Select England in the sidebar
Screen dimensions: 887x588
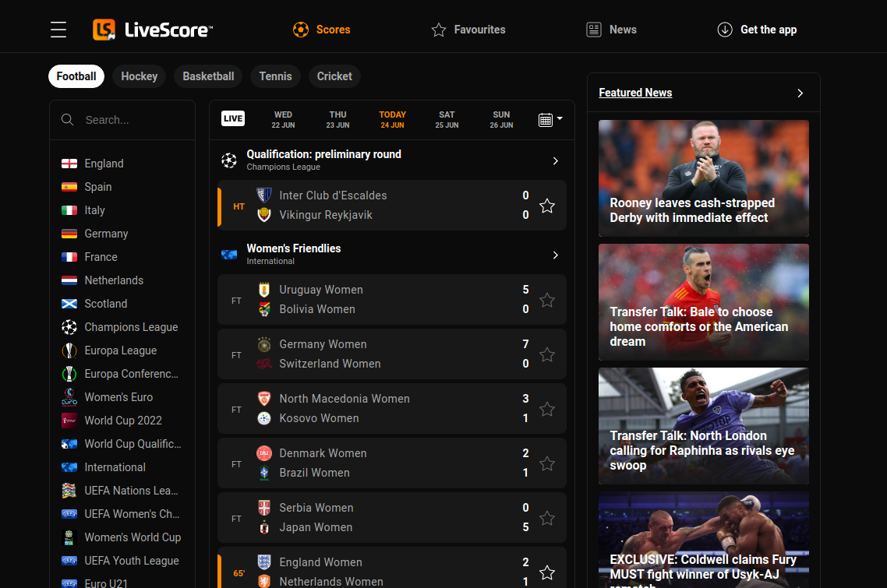click(104, 164)
